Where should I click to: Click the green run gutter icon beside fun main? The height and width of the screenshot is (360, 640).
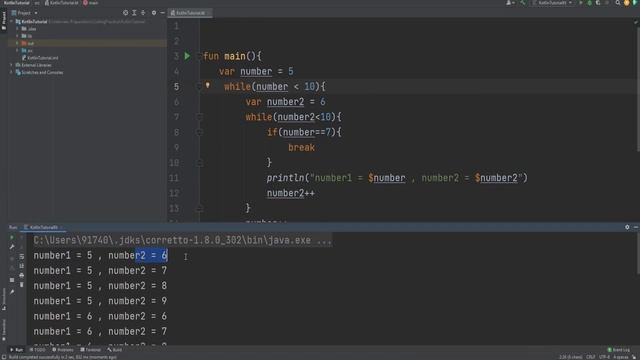(187, 56)
